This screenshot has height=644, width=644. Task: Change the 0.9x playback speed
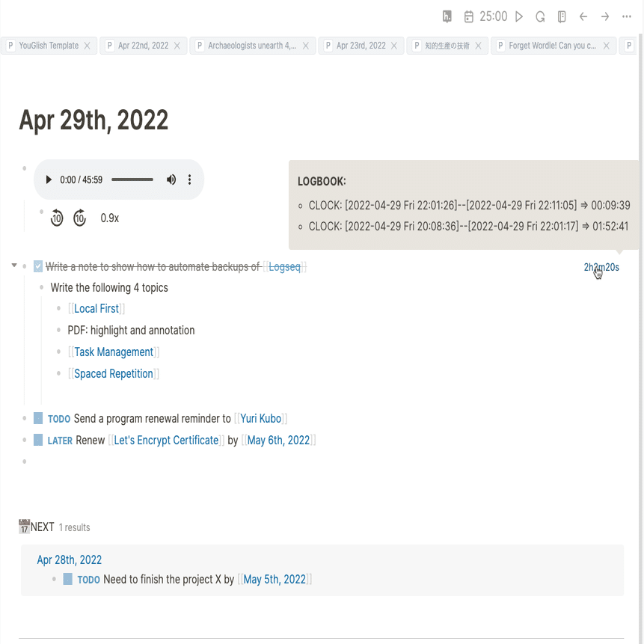110,218
